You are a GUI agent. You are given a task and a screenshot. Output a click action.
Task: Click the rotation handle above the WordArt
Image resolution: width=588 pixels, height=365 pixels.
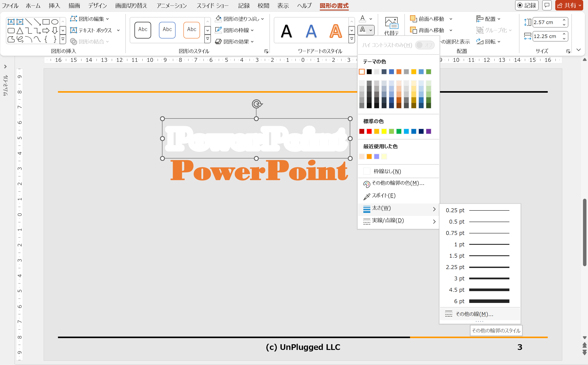click(257, 104)
